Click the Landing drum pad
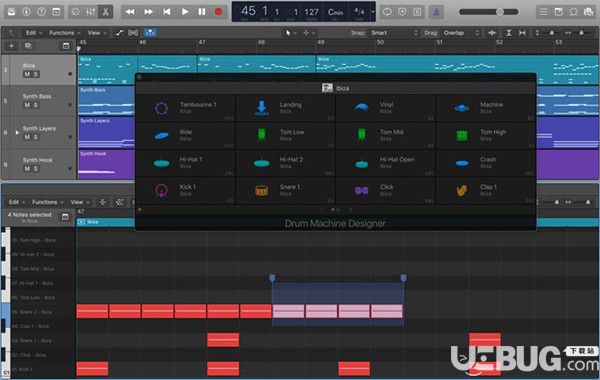This screenshot has height=380, width=600. (285, 108)
